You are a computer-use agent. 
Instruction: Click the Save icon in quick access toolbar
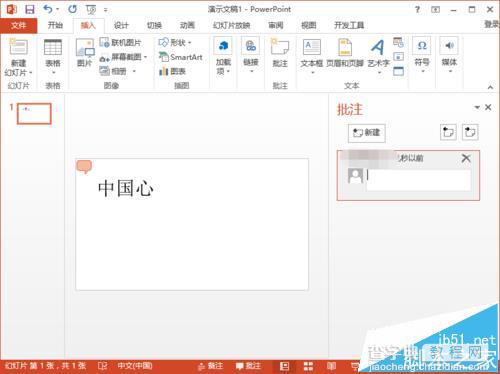point(30,9)
